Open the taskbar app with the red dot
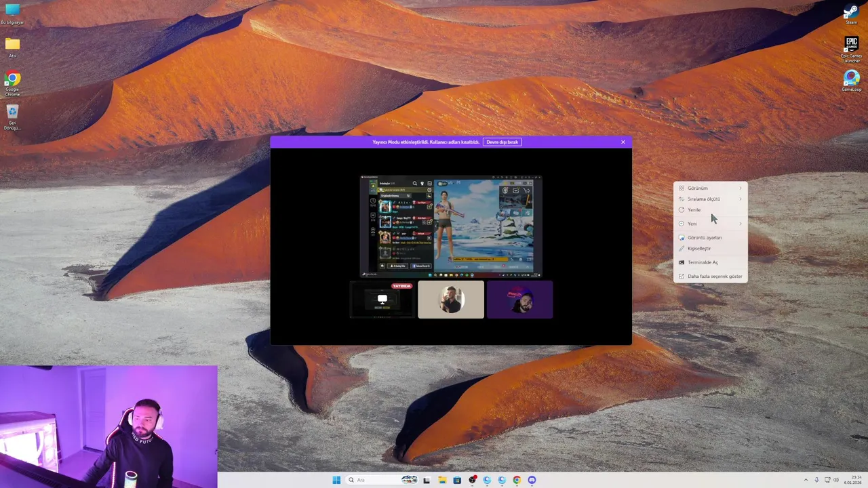This screenshot has height=488, width=868. (x=472, y=480)
